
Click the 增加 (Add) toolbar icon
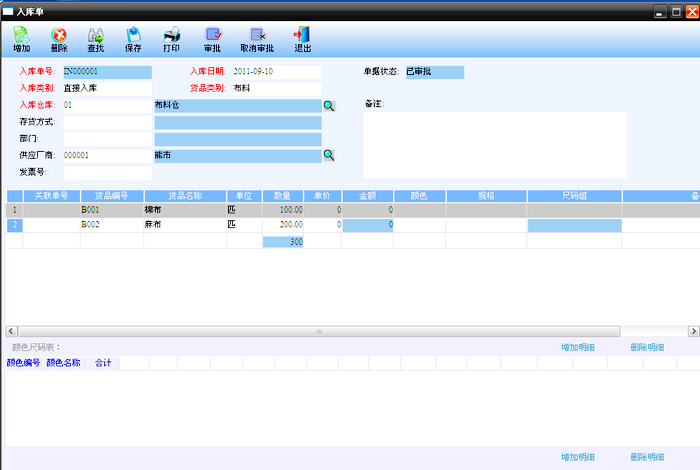click(21, 39)
